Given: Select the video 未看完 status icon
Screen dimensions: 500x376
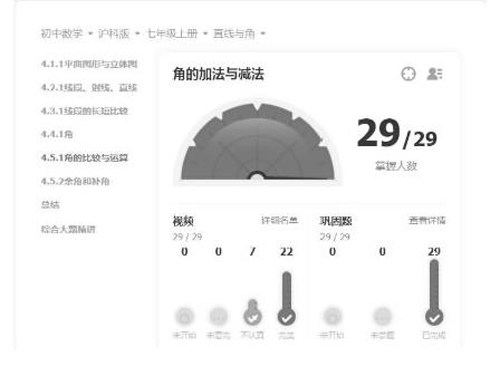Looking at the screenshot, I should (x=218, y=316).
